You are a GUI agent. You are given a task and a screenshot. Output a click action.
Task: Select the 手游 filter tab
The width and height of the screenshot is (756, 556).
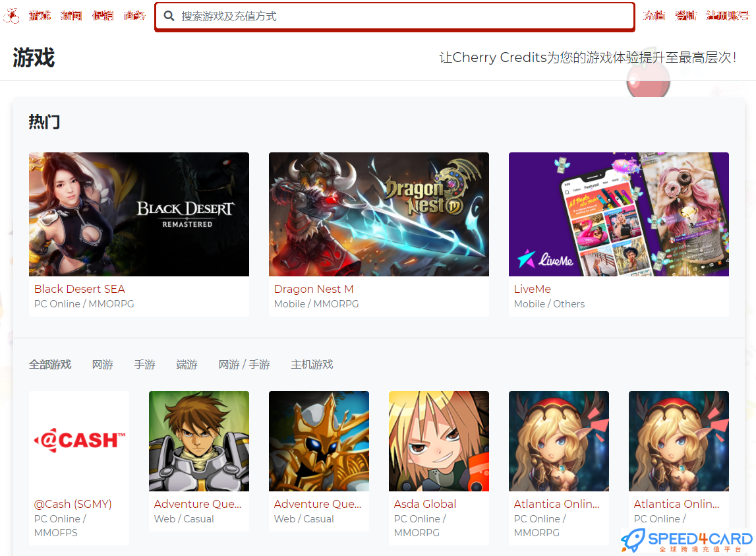[x=144, y=364]
